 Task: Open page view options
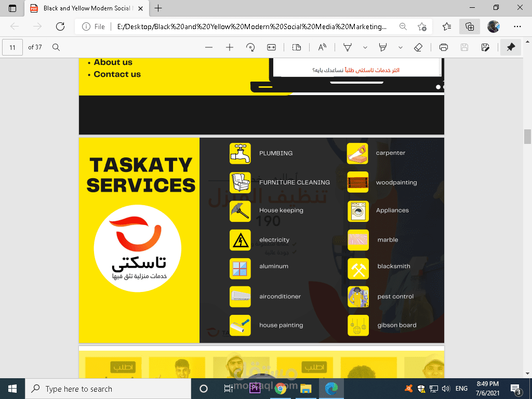297,47
